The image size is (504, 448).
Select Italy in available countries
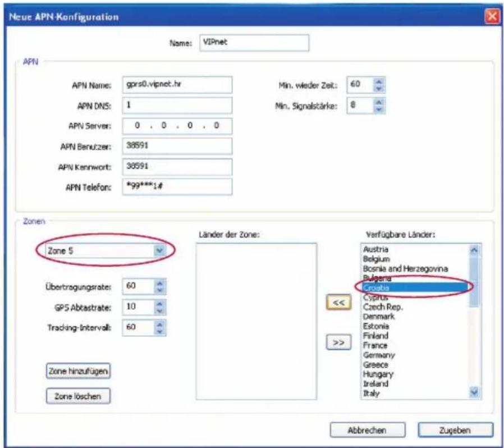point(371,394)
